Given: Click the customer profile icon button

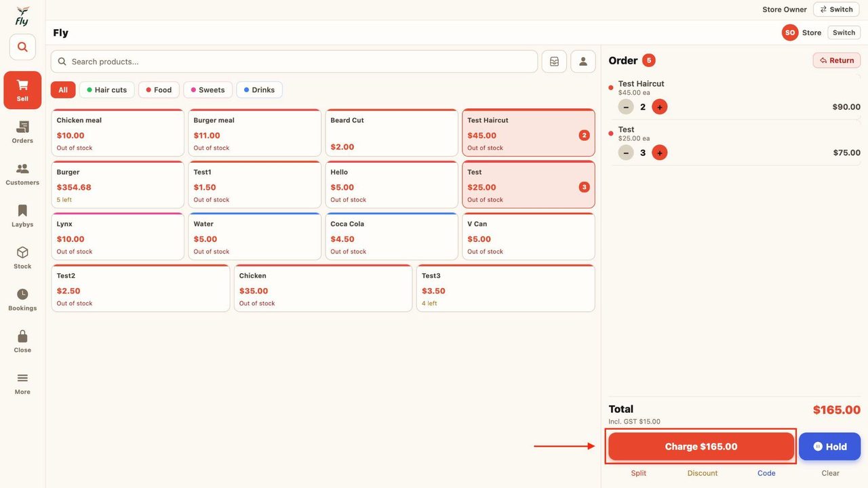Looking at the screenshot, I should pos(583,62).
